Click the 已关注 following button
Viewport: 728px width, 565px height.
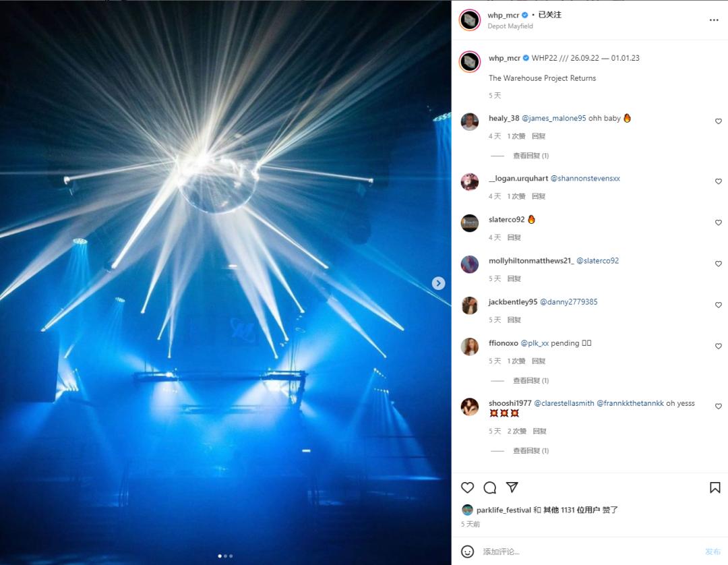[550, 15]
